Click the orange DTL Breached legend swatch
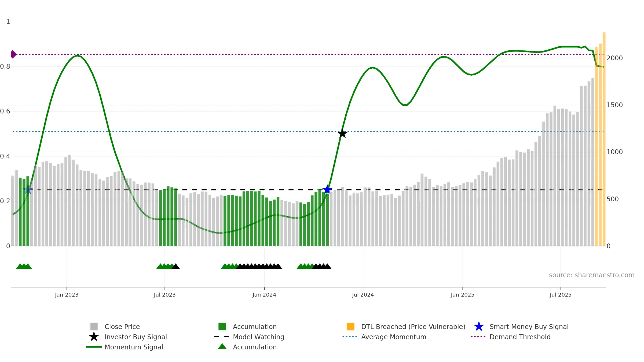 (350, 327)
